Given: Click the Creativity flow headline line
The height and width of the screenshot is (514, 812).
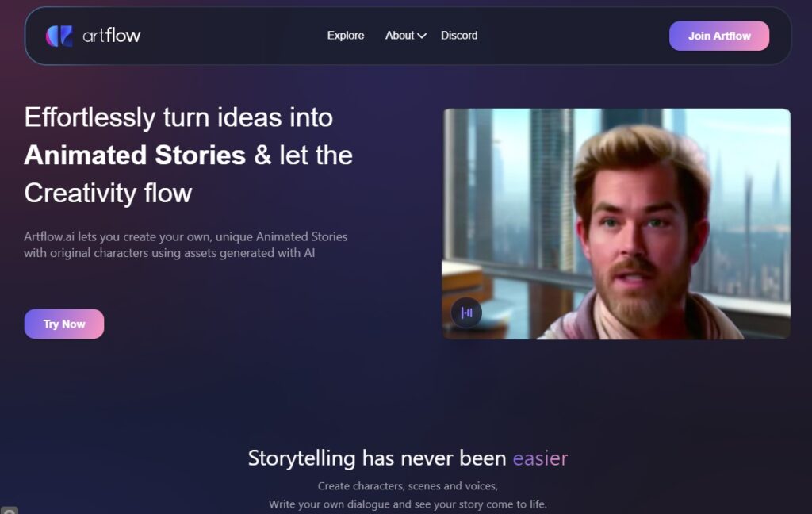Looking at the screenshot, I should (x=108, y=194).
